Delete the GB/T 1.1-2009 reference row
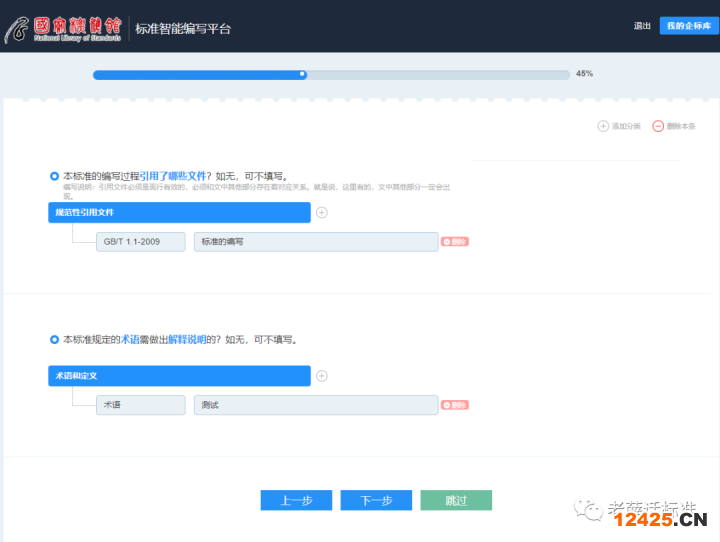The height and width of the screenshot is (542, 720). [455, 241]
